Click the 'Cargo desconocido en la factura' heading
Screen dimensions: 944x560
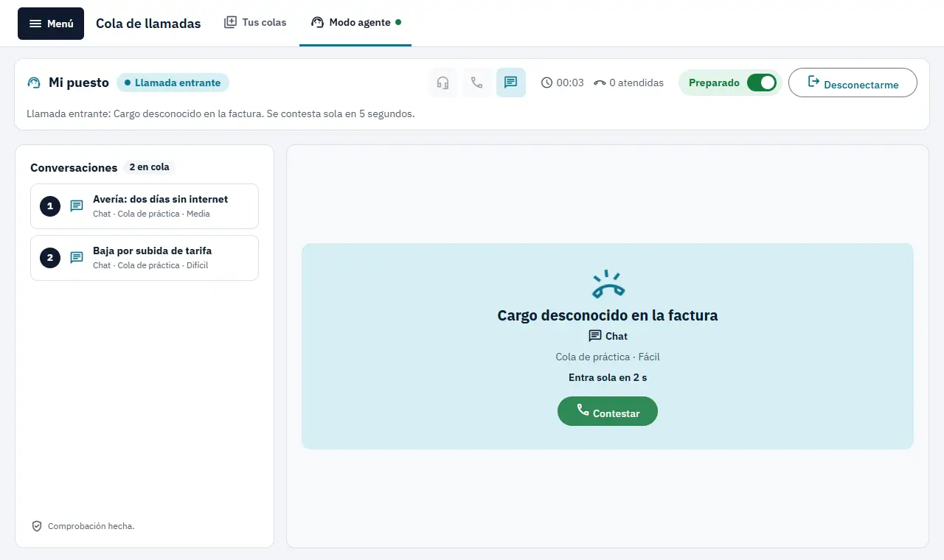pos(608,315)
